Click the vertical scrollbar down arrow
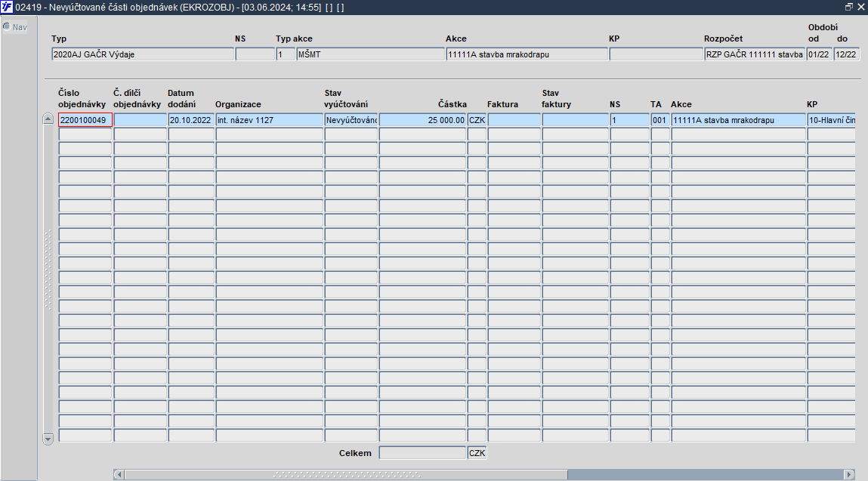The image size is (868, 481). pos(48,439)
